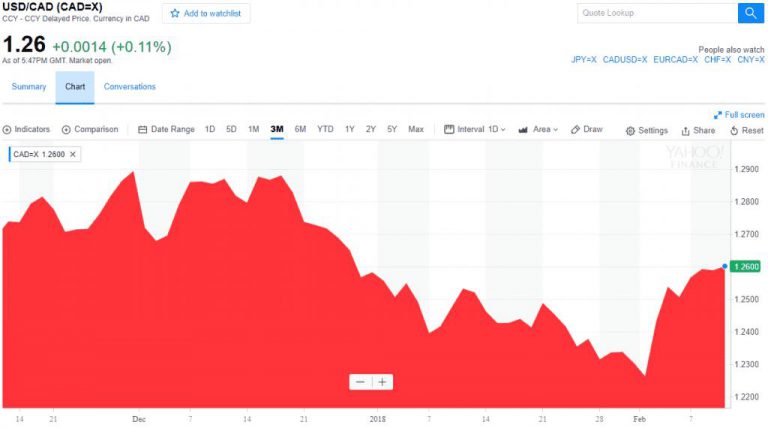Open chart Settings gear

pos(630,131)
